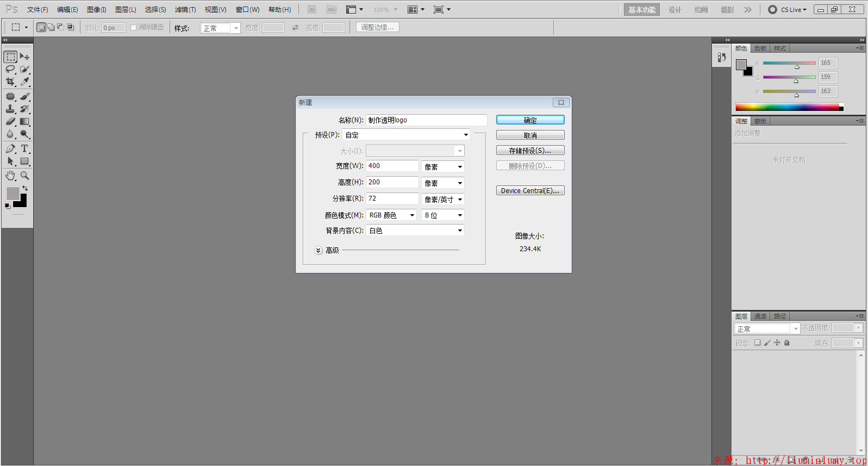This screenshot has width=868, height=466.
Task: Select the Dodge tool
Action: click(x=24, y=134)
